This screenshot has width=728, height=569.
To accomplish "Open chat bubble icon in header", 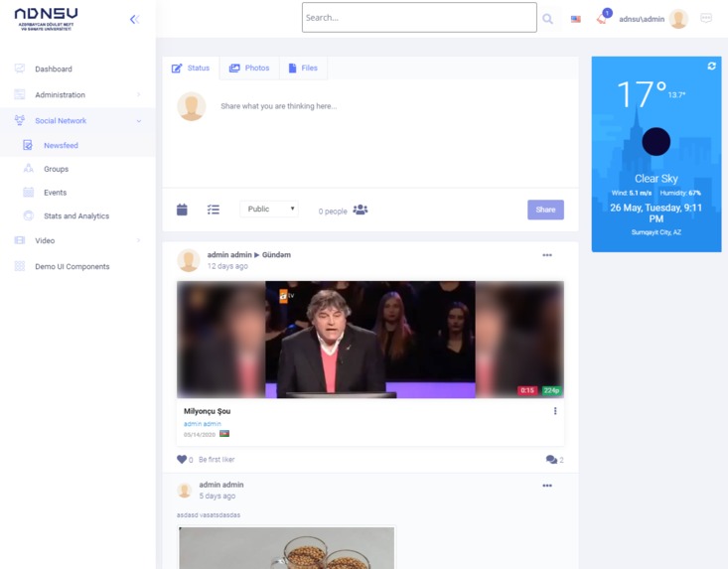I will coord(706,18).
